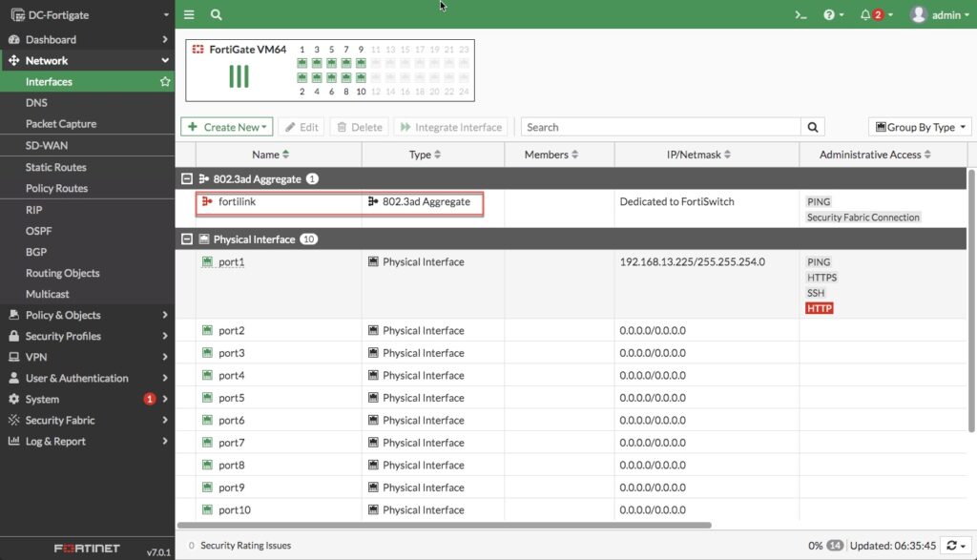Viewport: 977px width, 560px height.
Task: Click port1 IP 192.168.13.225/255.255.254.0
Action: (x=692, y=262)
